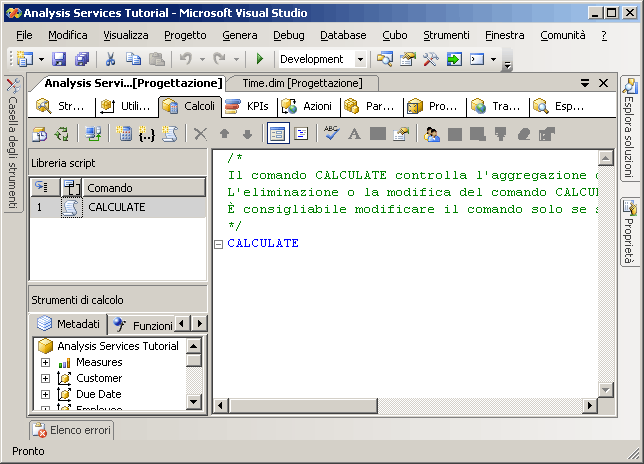Open the Undo history dropdown arrow
This screenshot has width=644, height=464.
coord(202,59)
